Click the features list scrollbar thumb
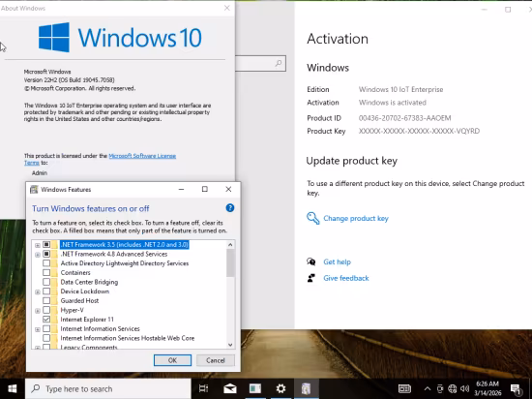 230,263
